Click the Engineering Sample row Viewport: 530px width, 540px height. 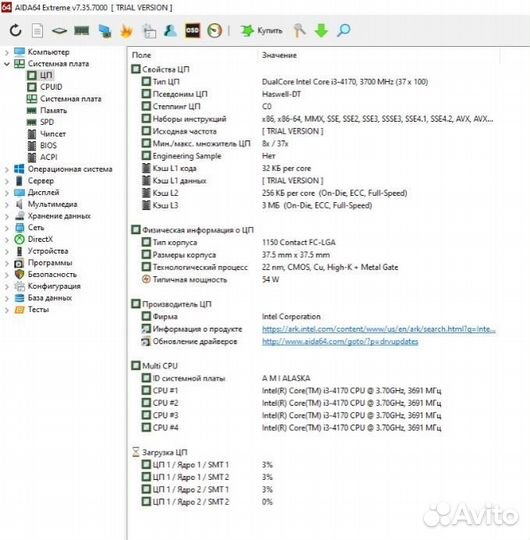pyautogui.click(x=208, y=156)
